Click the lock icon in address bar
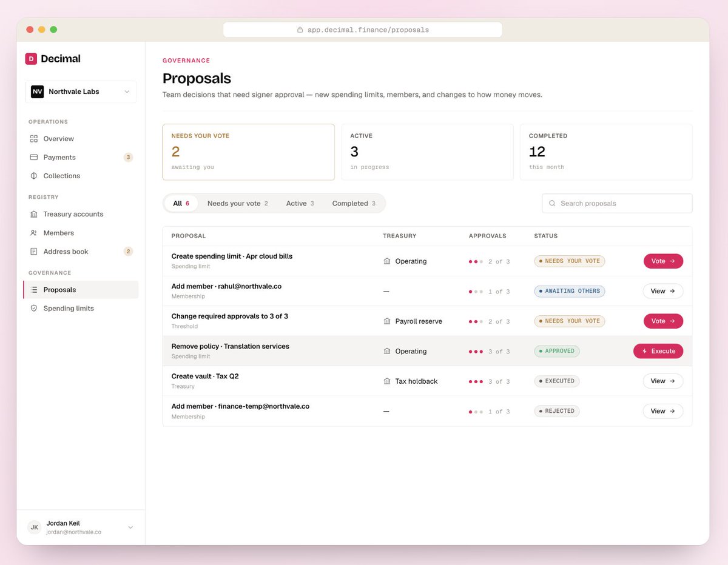 tap(300, 30)
